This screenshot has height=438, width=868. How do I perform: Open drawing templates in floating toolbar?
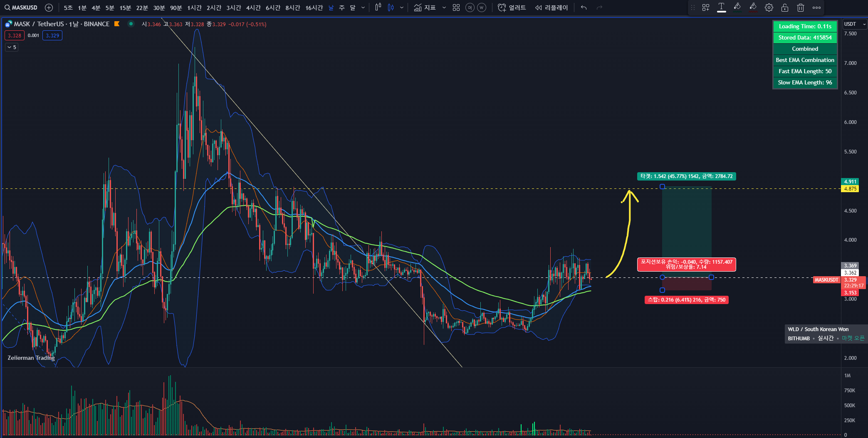click(706, 7)
